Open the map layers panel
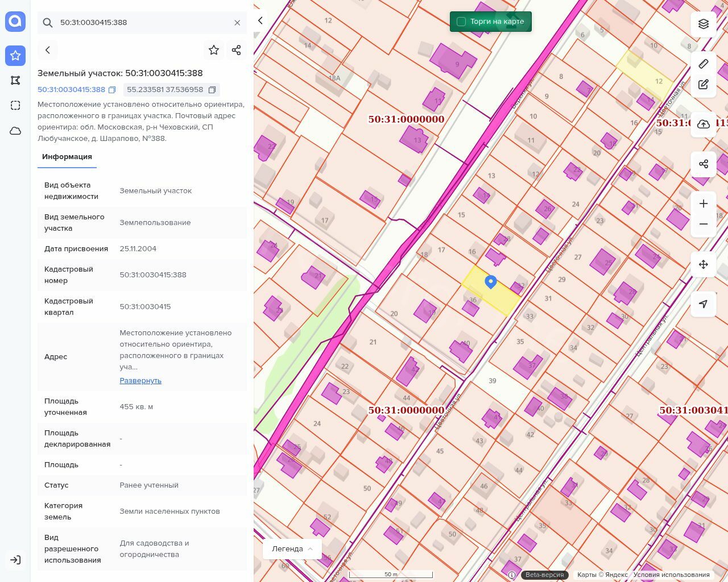This screenshot has width=728, height=582. pyautogui.click(x=704, y=24)
